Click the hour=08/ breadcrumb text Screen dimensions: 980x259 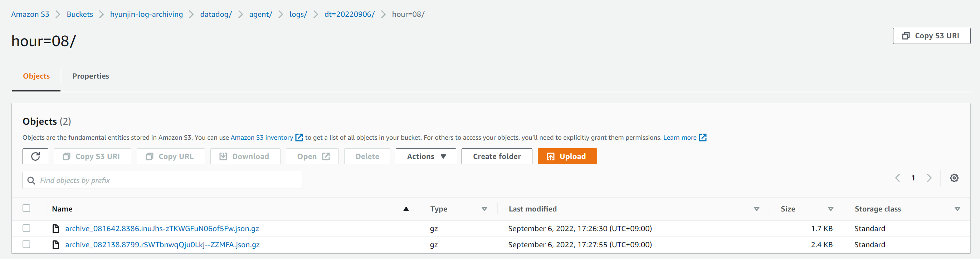tap(408, 14)
